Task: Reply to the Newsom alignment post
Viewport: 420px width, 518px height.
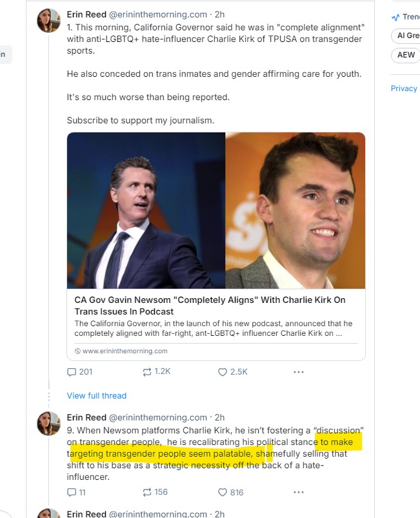Action: [x=72, y=372]
